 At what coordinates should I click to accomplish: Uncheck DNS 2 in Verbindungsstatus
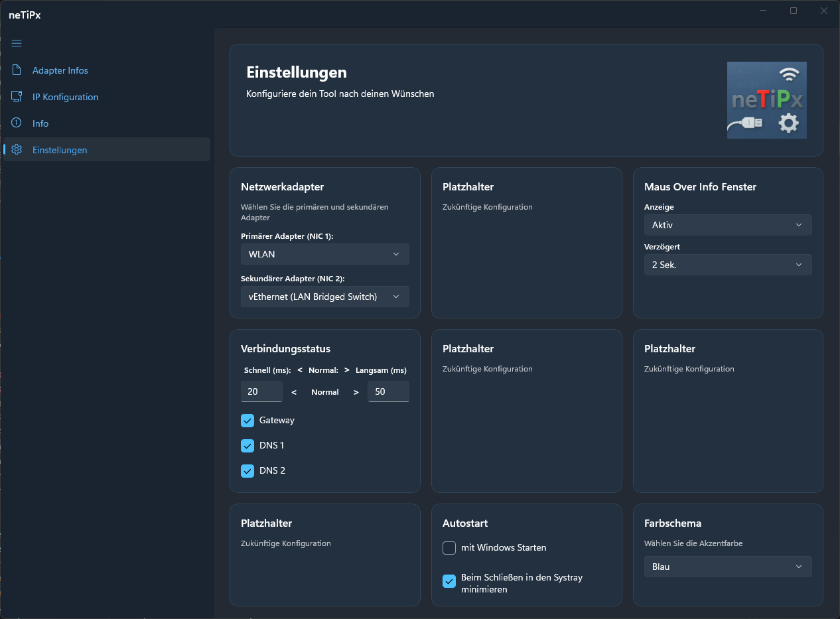247,470
